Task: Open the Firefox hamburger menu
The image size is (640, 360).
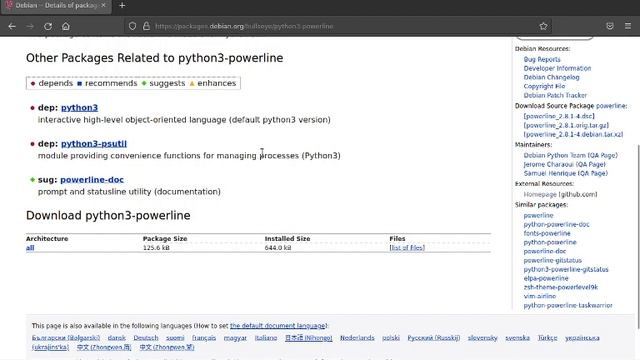Action: coord(628,26)
